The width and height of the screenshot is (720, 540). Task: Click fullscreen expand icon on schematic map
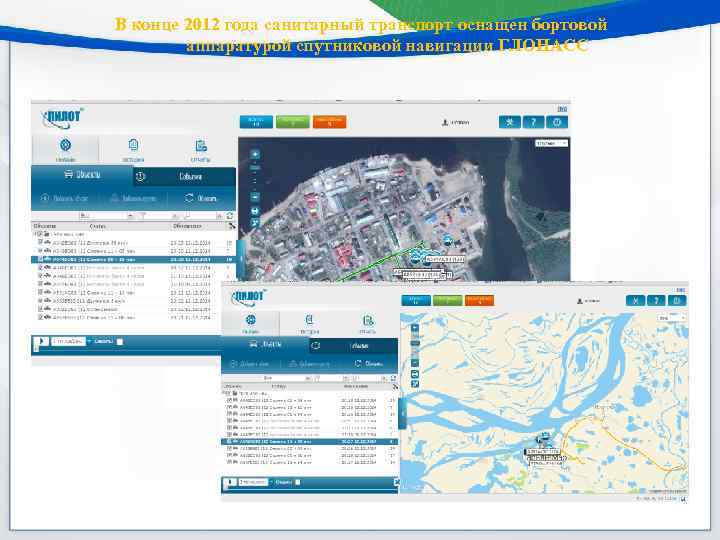pyautogui.click(x=415, y=384)
